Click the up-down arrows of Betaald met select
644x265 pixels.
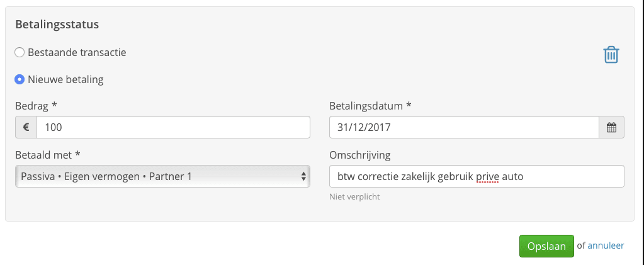303,176
